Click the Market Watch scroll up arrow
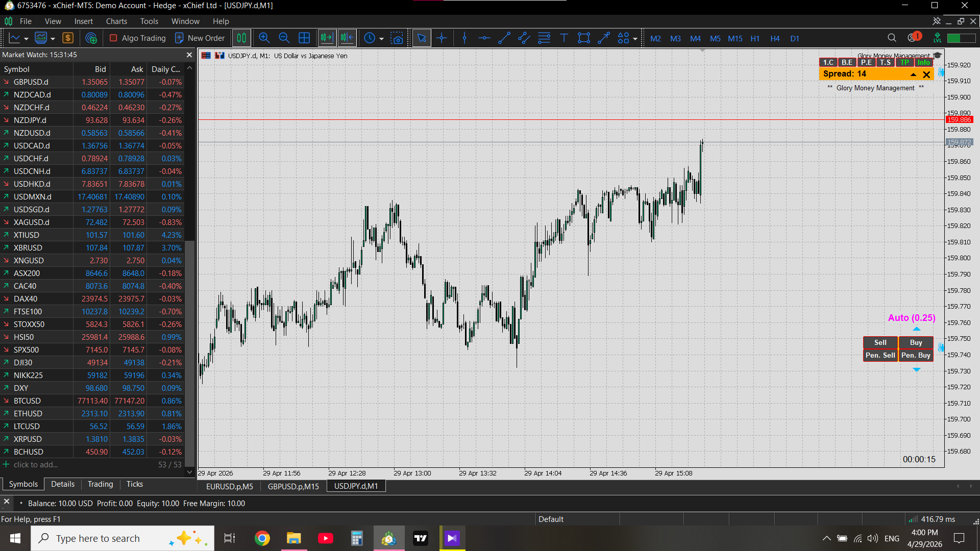The width and height of the screenshot is (980, 551). click(x=190, y=68)
